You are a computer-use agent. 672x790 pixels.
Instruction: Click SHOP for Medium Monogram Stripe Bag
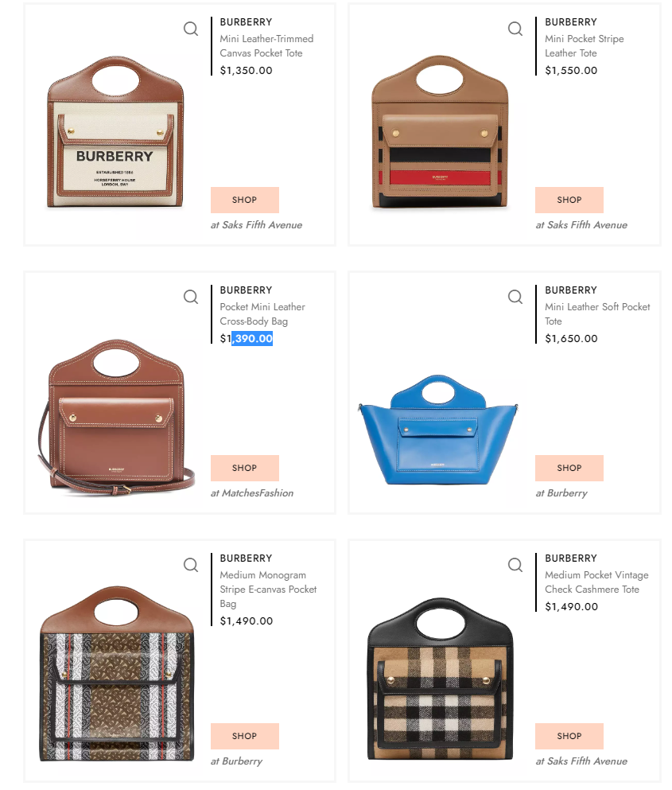tap(245, 736)
